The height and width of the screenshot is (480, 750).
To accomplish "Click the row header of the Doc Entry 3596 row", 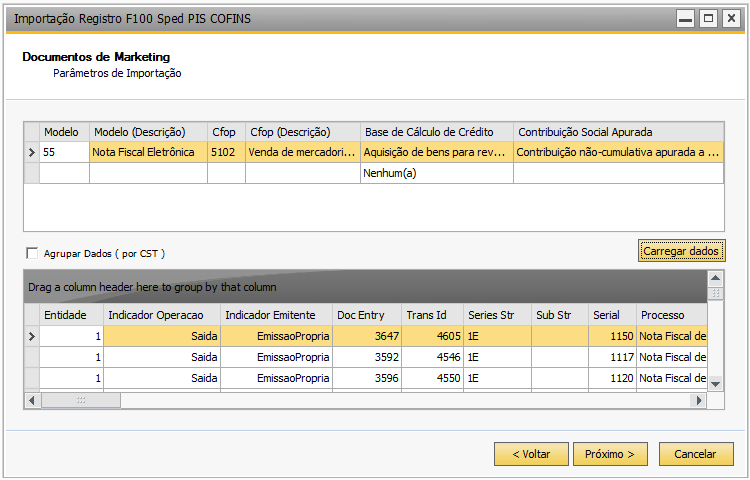I will [32, 378].
